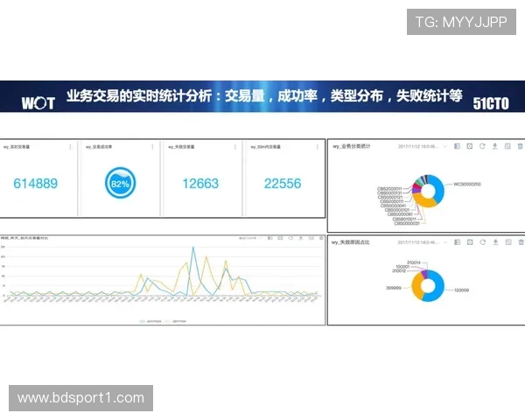Click the 310014 failure code label

pyautogui.click(x=414, y=262)
